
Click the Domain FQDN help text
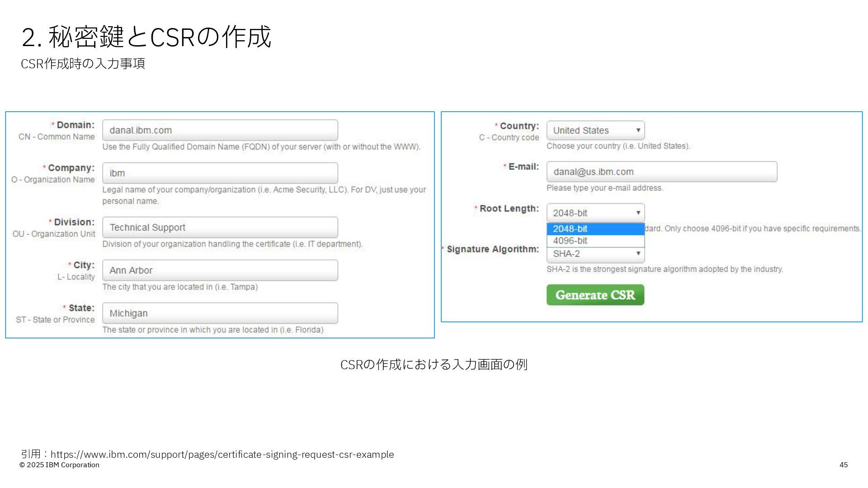[261, 147]
